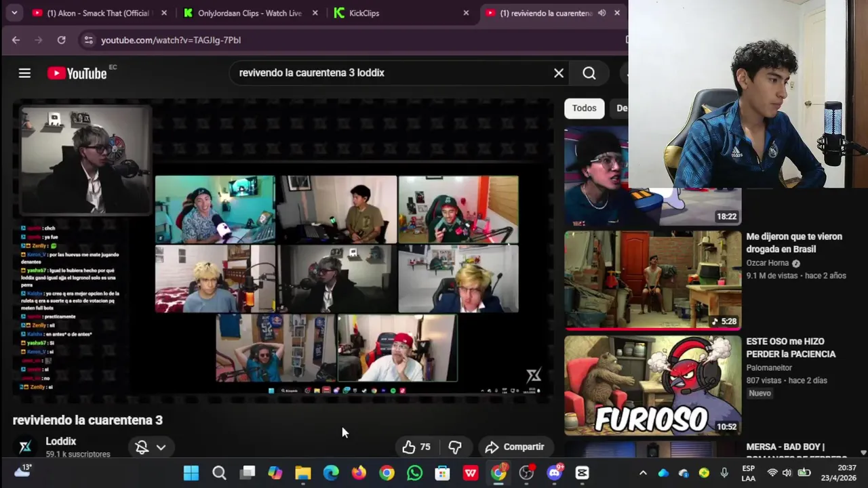
Task: Dislike the video with thumbs-down
Action: click(x=455, y=447)
